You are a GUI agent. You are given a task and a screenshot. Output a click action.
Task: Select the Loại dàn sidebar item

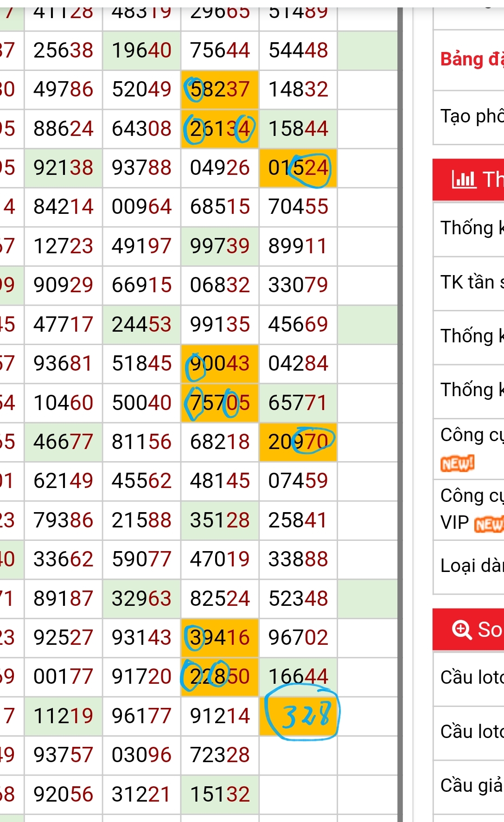pyautogui.click(x=472, y=565)
